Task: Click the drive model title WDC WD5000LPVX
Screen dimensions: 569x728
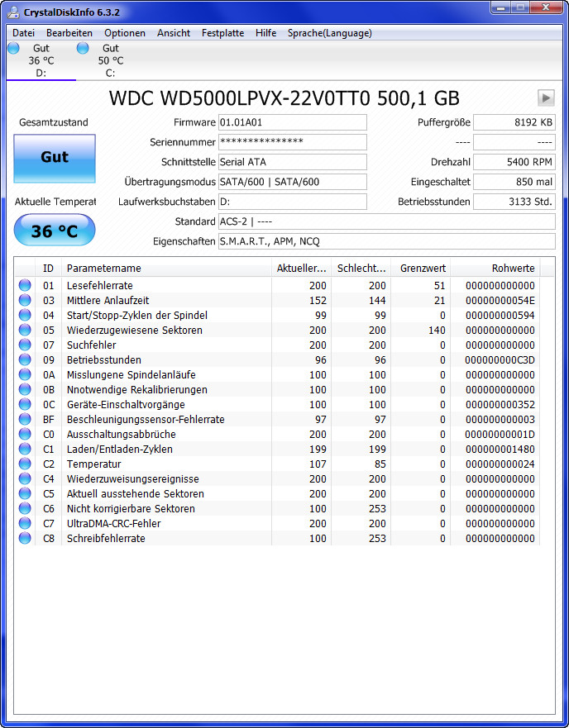Action: pyautogui.click(x=284, y=98)
